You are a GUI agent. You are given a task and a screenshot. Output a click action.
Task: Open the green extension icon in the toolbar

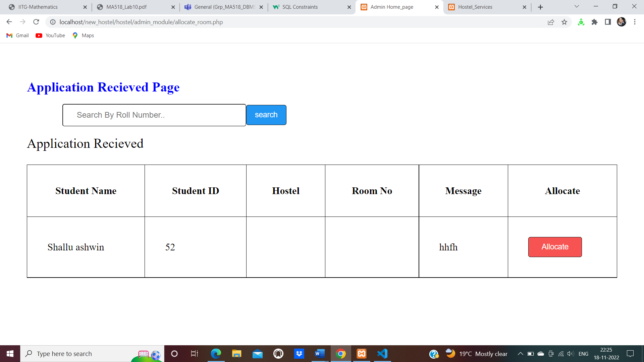pos(581,22)
